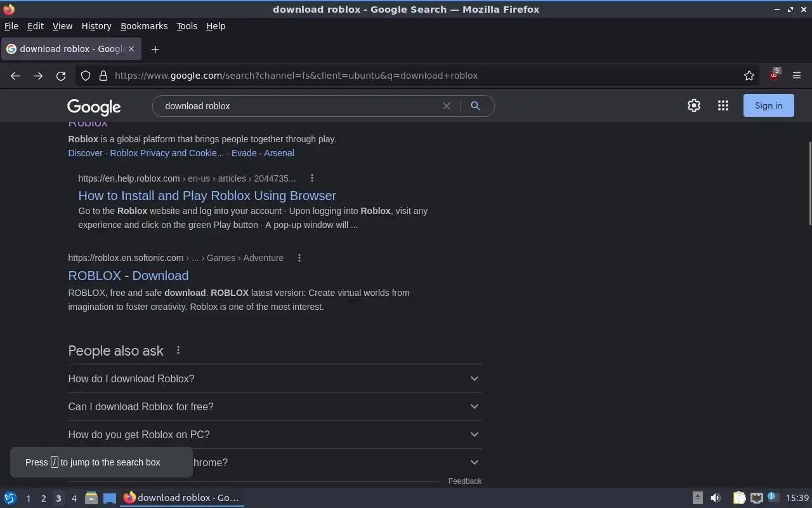Open Google quick settings gear
812x508 pixels.
coord(694,105)
